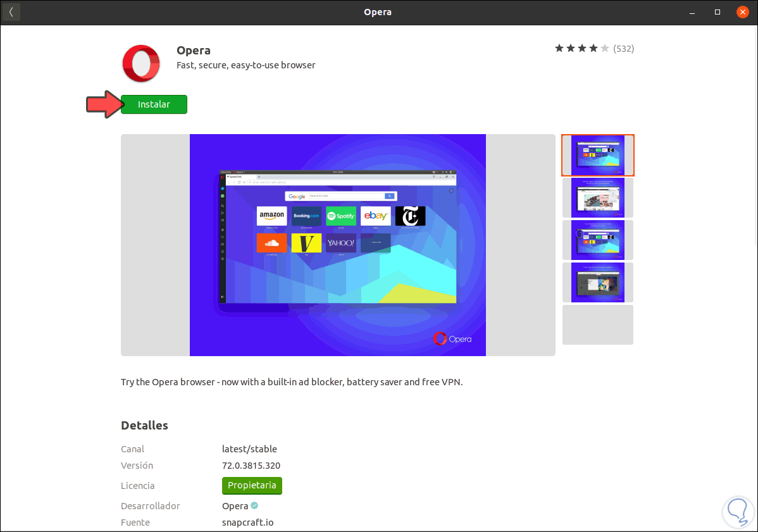The width and height of the screenshot is (758, 532).
Task: Click the verified developer badge icon
Action: [x=254, y=505]
